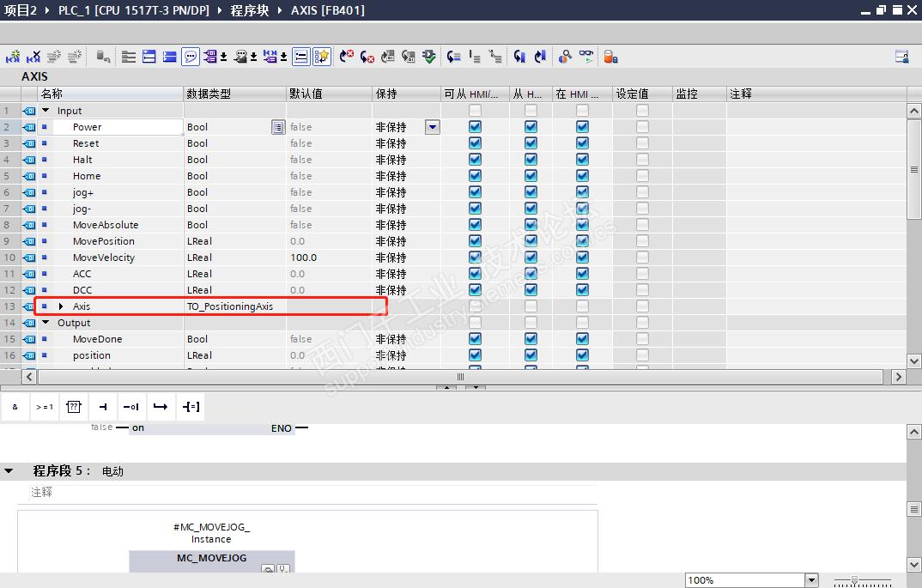
Task: Click the cross-reference magnifier toolbar icon
Action: (x=565, y=57)
